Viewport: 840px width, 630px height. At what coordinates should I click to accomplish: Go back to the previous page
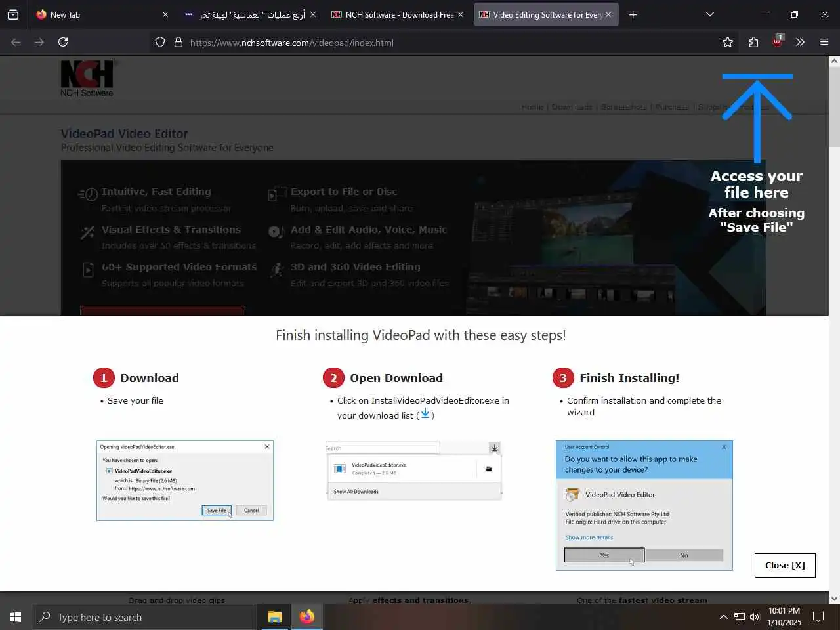[x=16, y=42]
